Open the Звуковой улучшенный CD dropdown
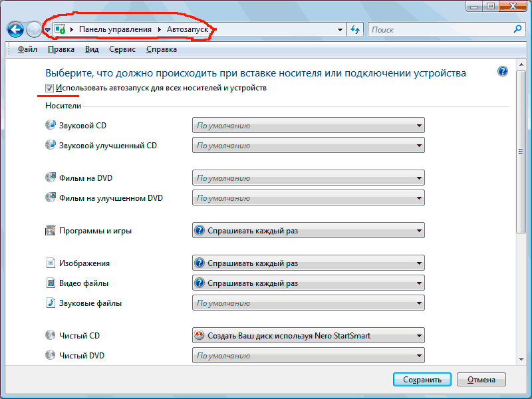The height and width of the screenshot is (399, 532). [309, 145]
